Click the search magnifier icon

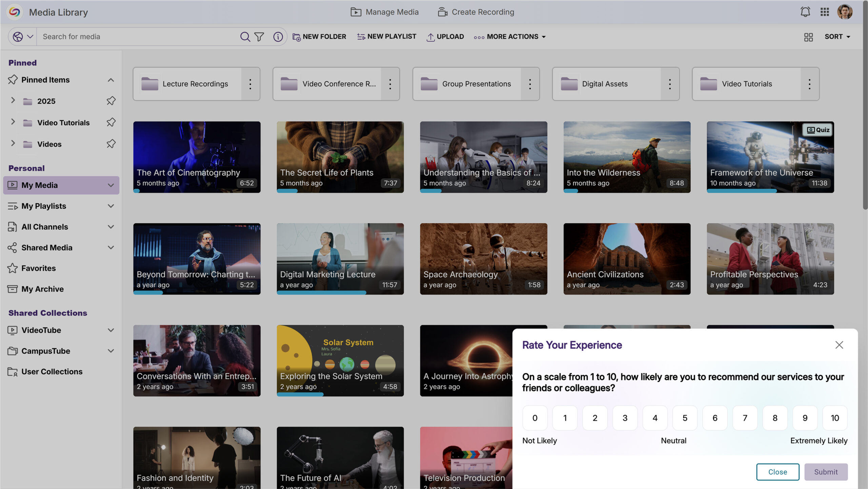coord(245,37)
